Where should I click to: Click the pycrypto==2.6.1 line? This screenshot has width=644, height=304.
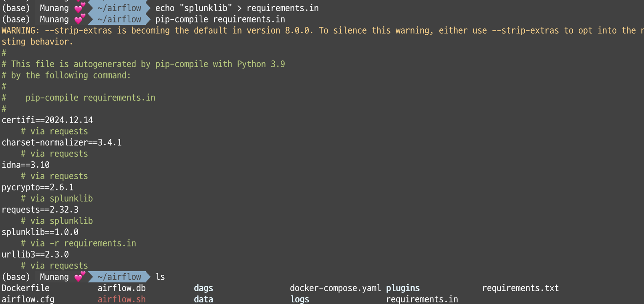click(x=38, y=187)
